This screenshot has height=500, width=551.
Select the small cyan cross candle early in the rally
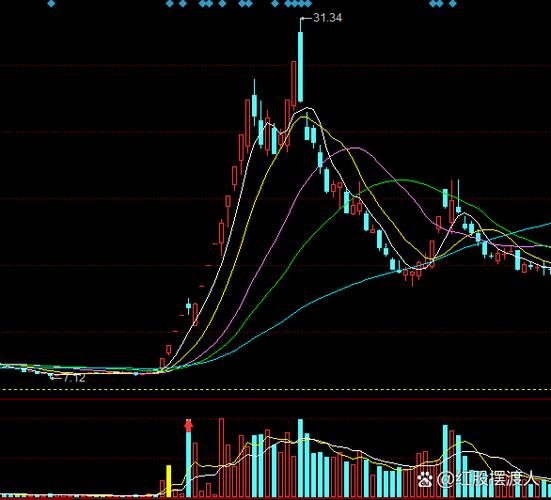click(x=189, y=306)
